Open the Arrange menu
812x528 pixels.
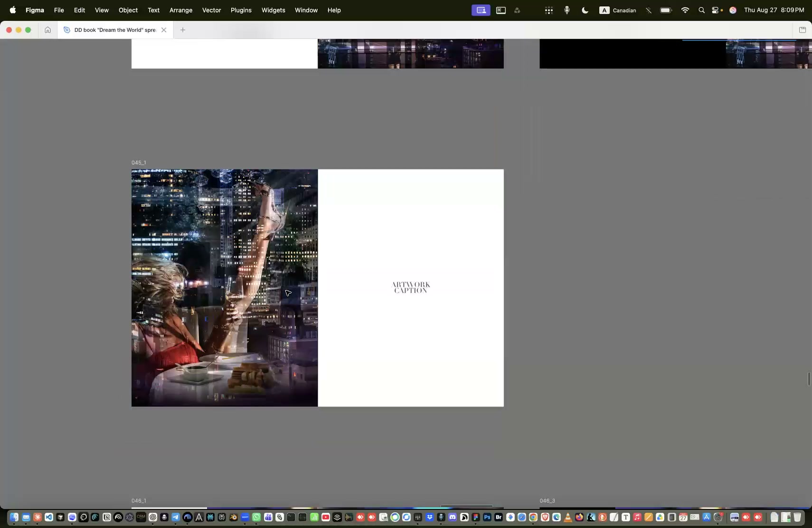(x=181, y=10)
